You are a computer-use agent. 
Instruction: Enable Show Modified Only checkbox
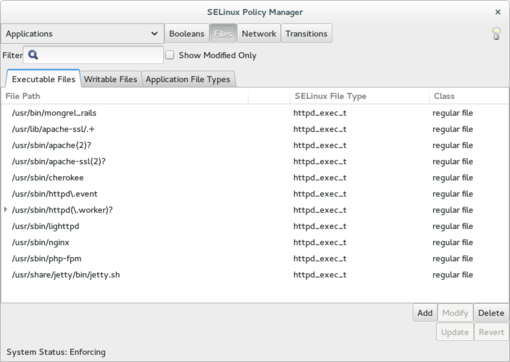pyautogui.click(x=170, y=55)
